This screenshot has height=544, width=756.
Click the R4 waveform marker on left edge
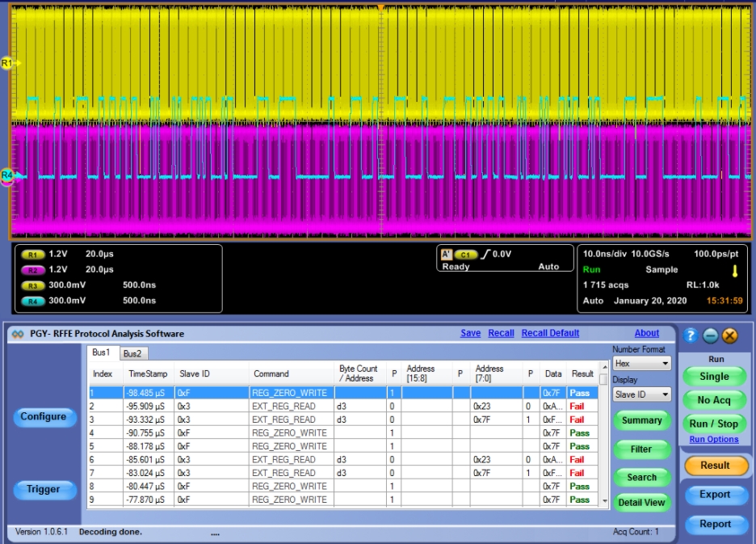[x=8, y=175]
